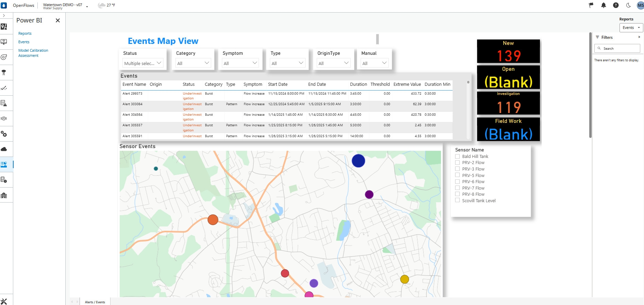Switch to dark mode with moon icon
Viewport: 644px width, 305px height.
[628, 5]
